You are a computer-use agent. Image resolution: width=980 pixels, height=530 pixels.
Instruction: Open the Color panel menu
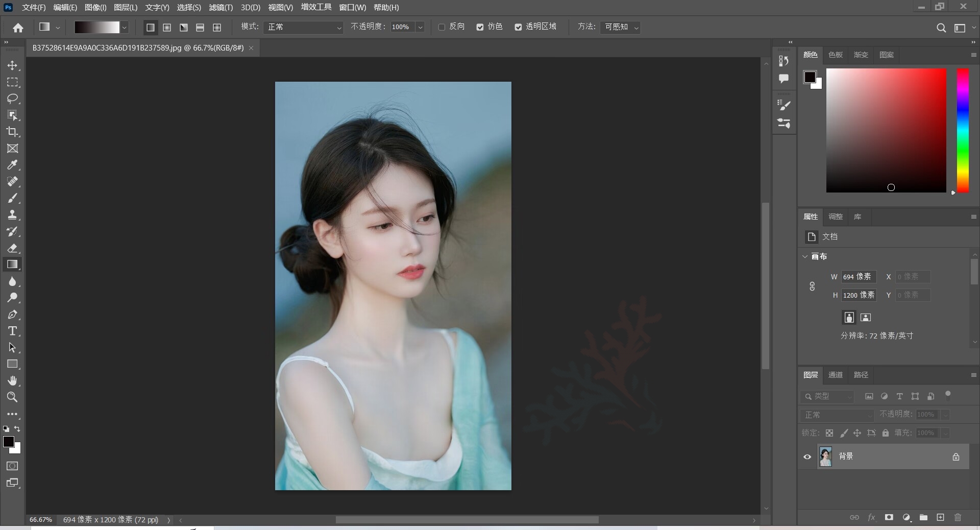(973, 55)
